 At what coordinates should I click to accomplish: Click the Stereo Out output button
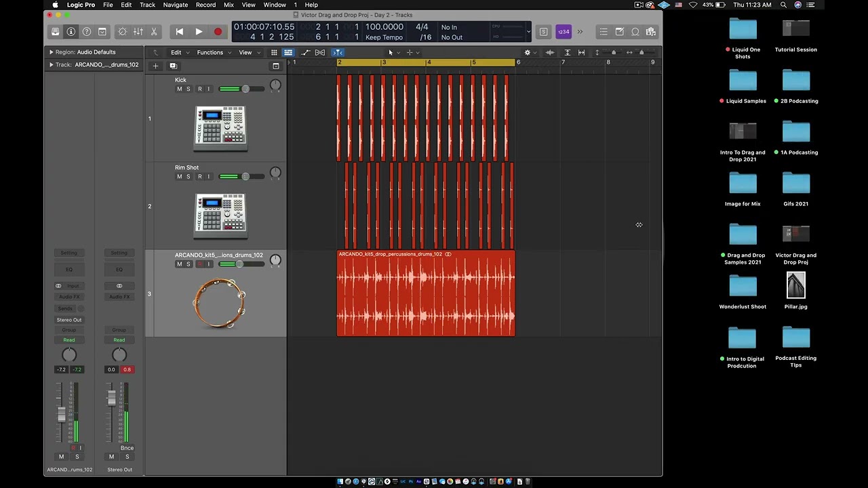pos(68,319)
